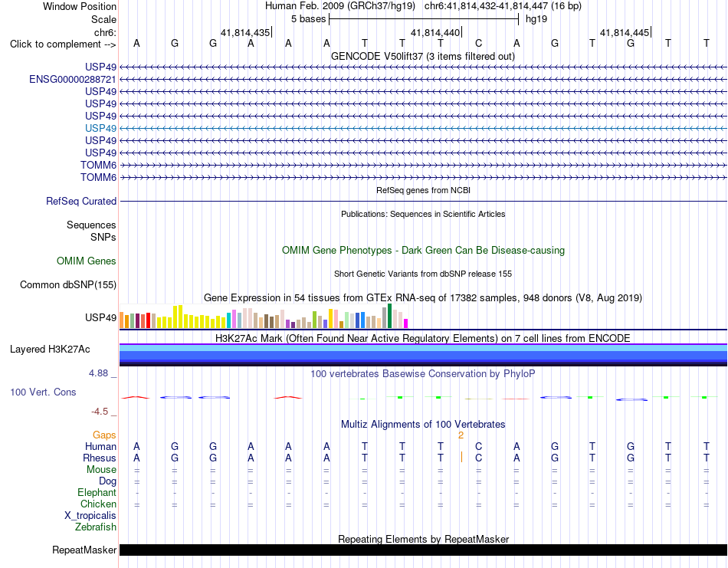This screenshot has height=568, width=728.
Task: Select the Zebrafish species label
Action: 96,527
